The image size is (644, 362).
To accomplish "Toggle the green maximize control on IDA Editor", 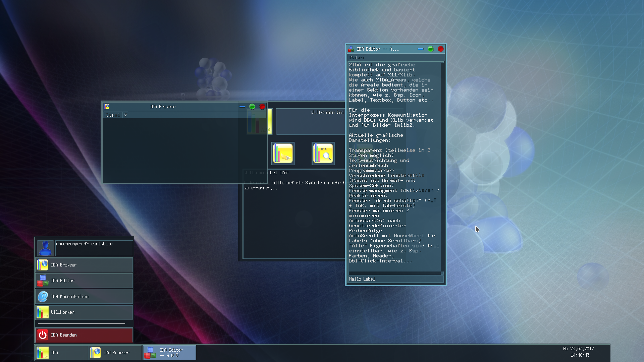I will click(430, 49).
